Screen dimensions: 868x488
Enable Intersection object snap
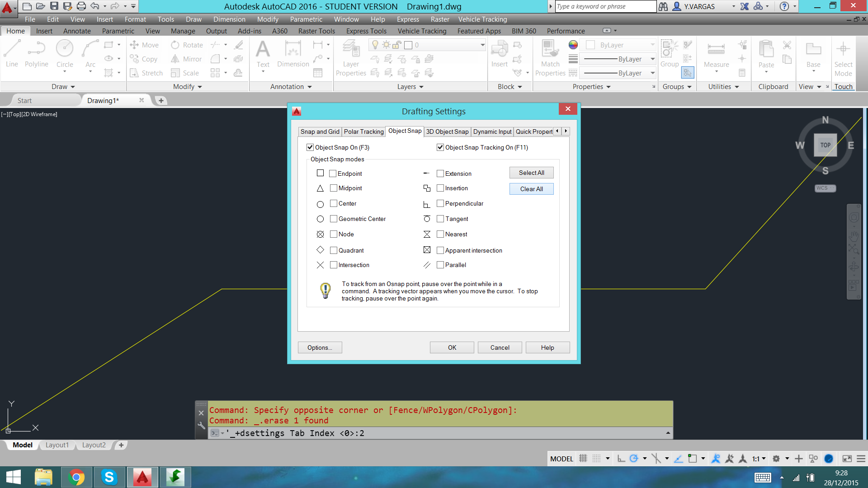(x=334, y=265)
